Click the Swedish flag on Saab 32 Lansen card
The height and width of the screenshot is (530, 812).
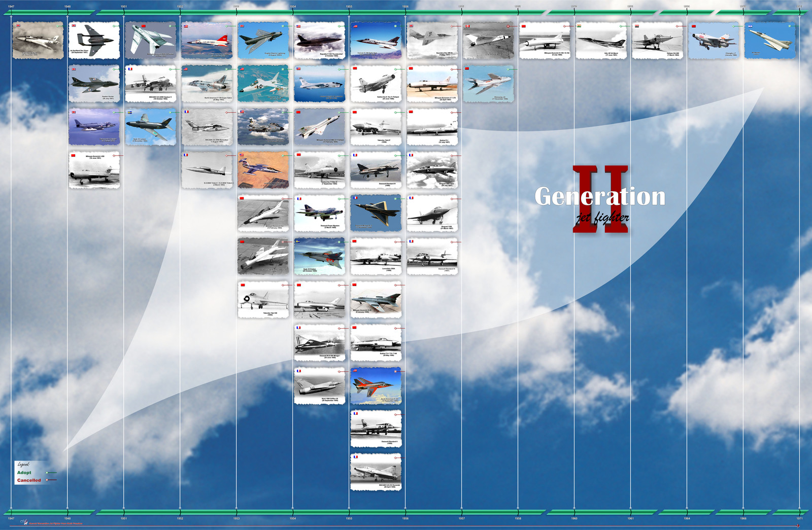[x=130, y=112]
